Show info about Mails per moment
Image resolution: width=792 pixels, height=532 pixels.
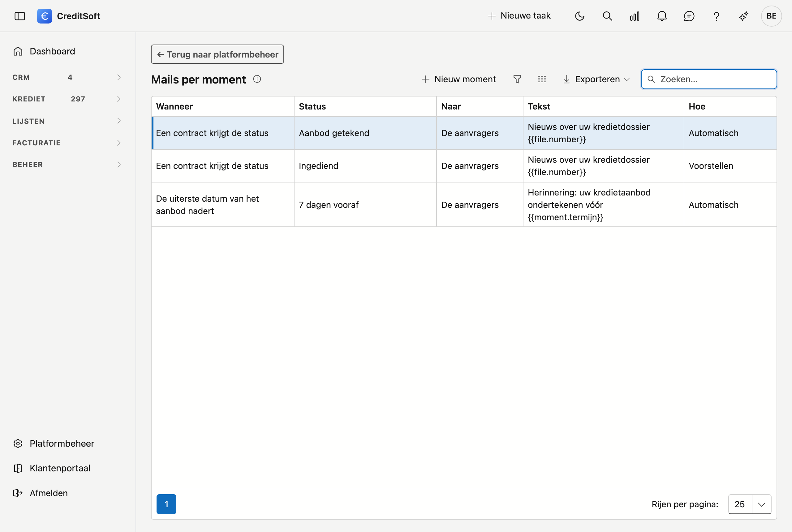(x=257, y=79)
